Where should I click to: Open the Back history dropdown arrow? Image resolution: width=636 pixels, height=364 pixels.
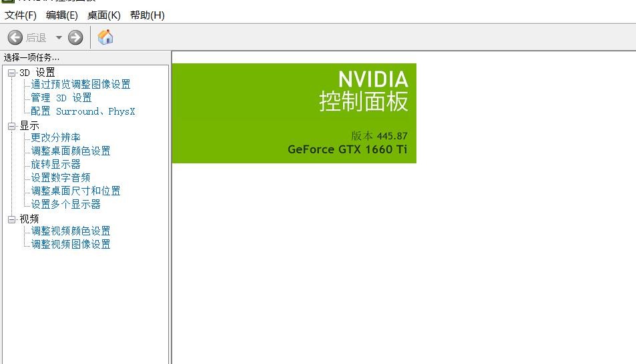pos(59,38)
